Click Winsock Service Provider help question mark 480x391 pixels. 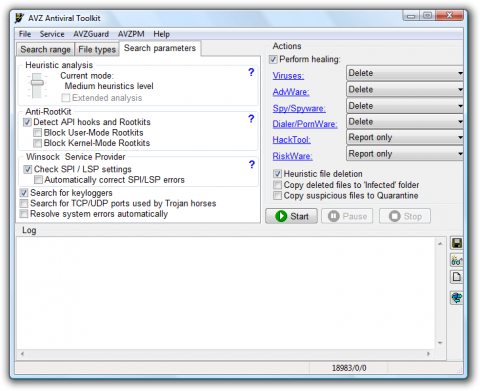point(252,164)
